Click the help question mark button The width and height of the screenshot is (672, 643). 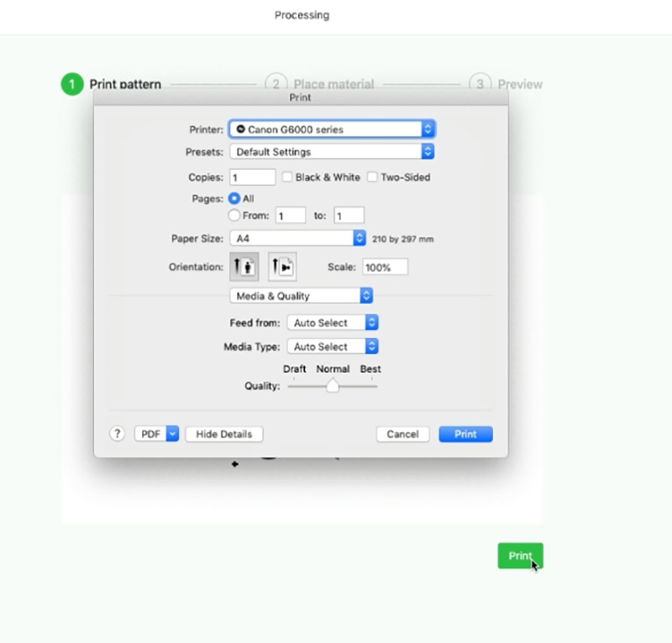(x=118, y=434)
